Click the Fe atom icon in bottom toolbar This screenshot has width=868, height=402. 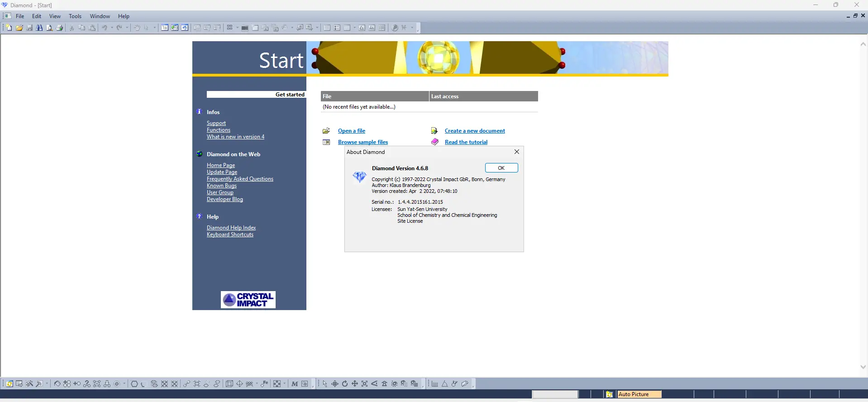pos(264,384)
